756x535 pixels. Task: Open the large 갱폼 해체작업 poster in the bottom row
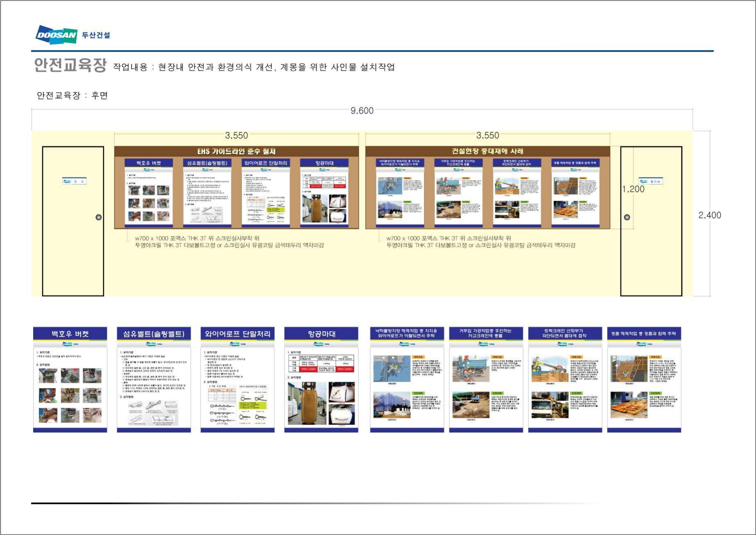click(x=644, y=380)
